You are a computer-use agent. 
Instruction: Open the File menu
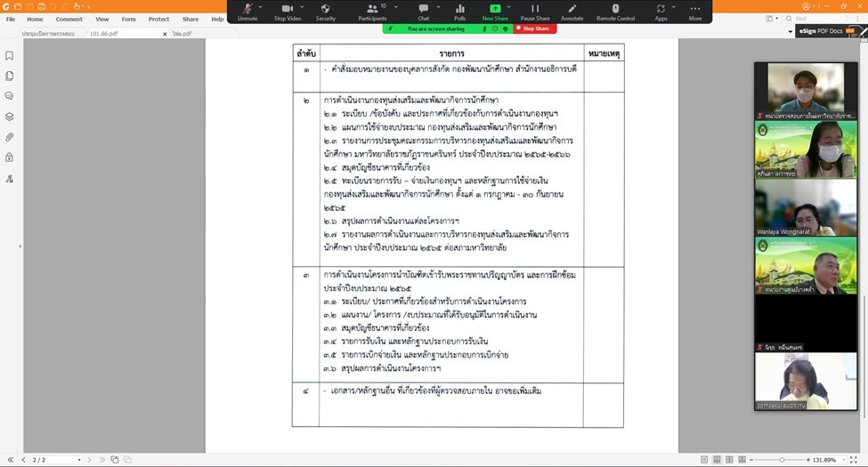[11, 19]
